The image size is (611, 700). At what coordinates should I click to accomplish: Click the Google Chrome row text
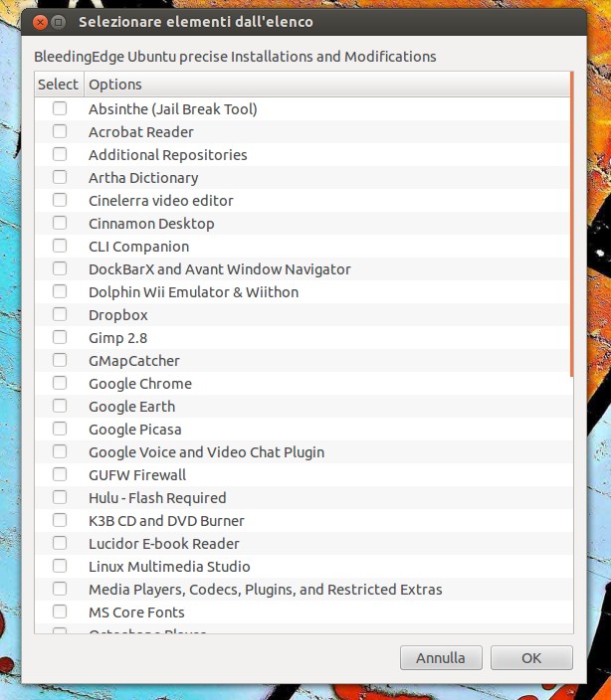[x=140, y=384]
